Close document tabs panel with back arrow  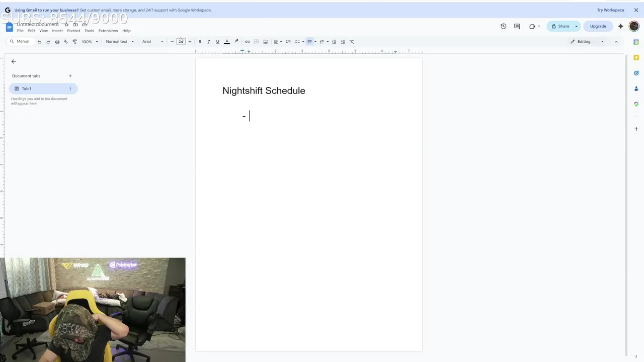[14, 61]
